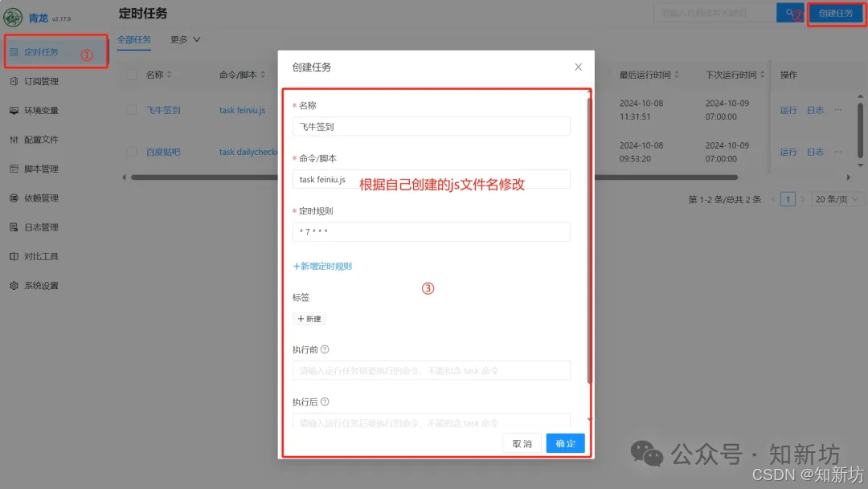Check the 飞牛签到 row checkbox

(132, 110)
